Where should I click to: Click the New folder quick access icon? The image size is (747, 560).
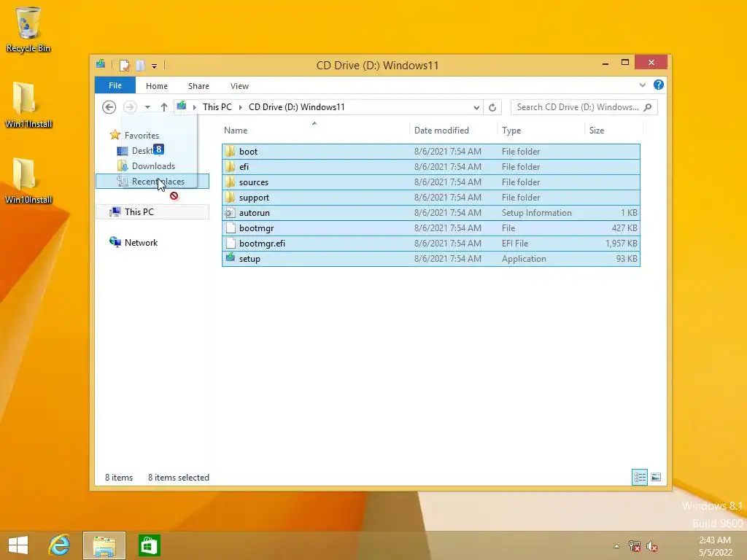point(140,65)
